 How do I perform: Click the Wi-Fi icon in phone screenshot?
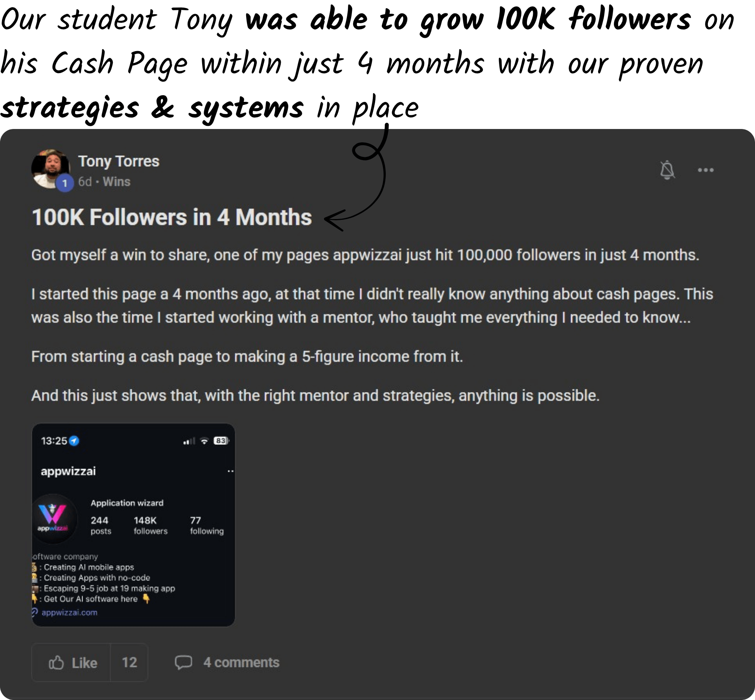click(204, 441)
